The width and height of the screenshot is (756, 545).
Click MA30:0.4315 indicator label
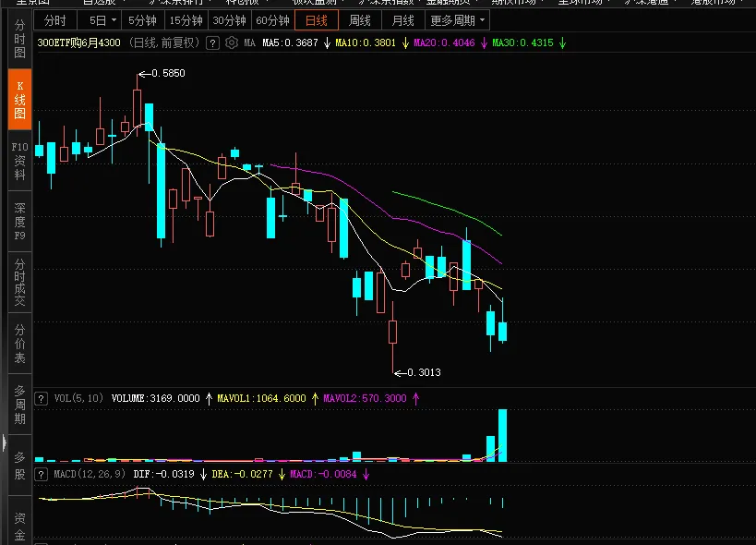point(522,42)
